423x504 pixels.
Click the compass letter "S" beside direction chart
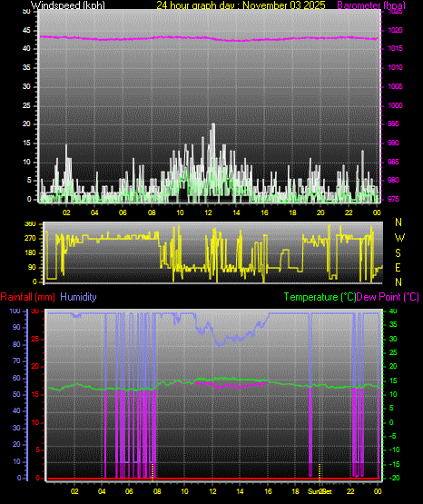tap(398, 253)
